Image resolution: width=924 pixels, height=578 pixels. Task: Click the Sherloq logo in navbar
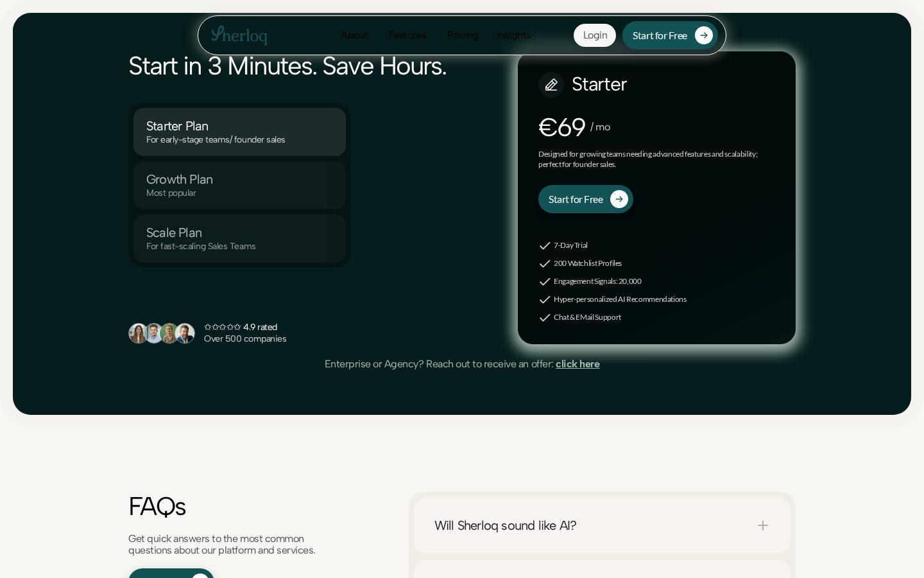[239, 35]
